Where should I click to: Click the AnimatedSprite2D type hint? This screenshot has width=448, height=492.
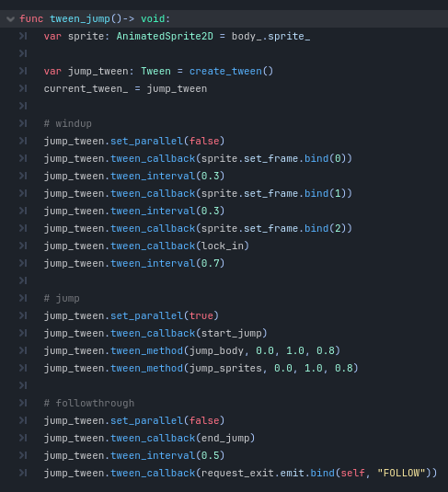point(165,36)
